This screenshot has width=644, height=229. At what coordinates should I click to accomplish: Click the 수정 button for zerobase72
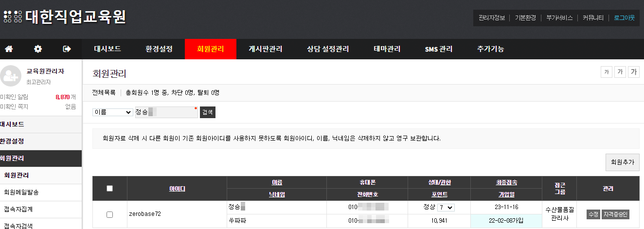coord(593,214)
